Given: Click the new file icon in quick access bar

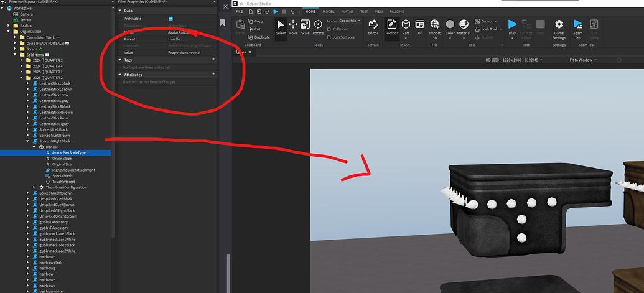Looking at the screenshot, I should pyautogui.click(x=251, y=11).
